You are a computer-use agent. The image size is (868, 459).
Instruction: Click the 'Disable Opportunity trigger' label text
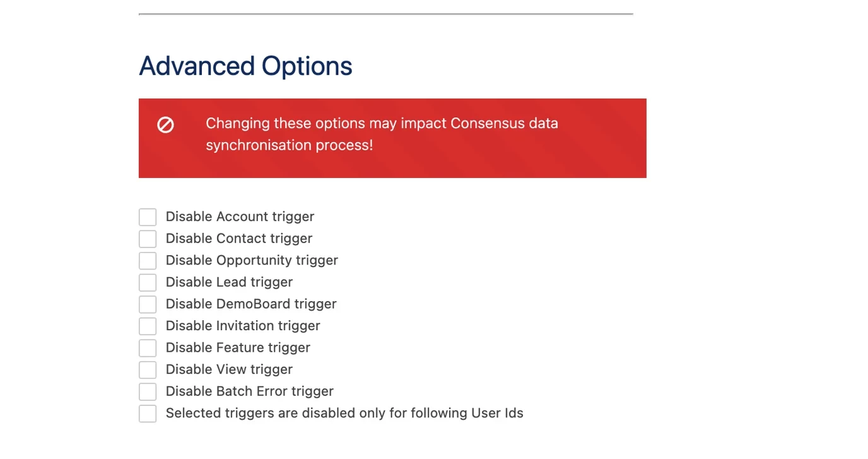(x=252, y=260)
